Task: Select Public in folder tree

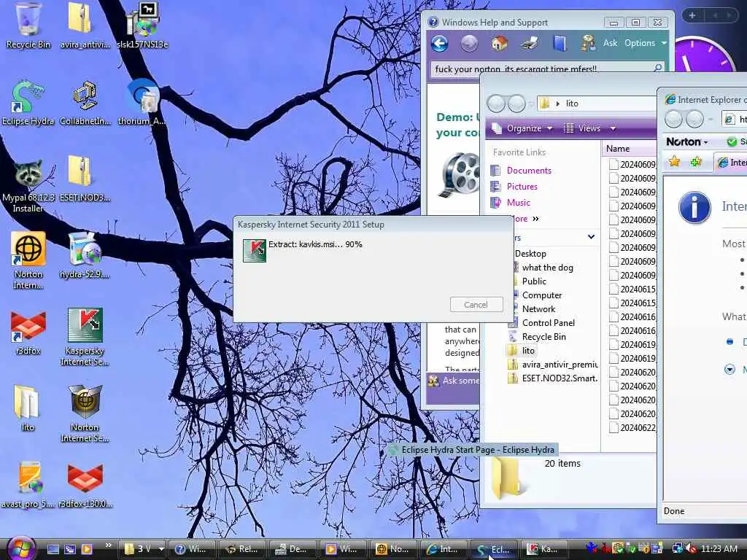Action: (534, 281)
